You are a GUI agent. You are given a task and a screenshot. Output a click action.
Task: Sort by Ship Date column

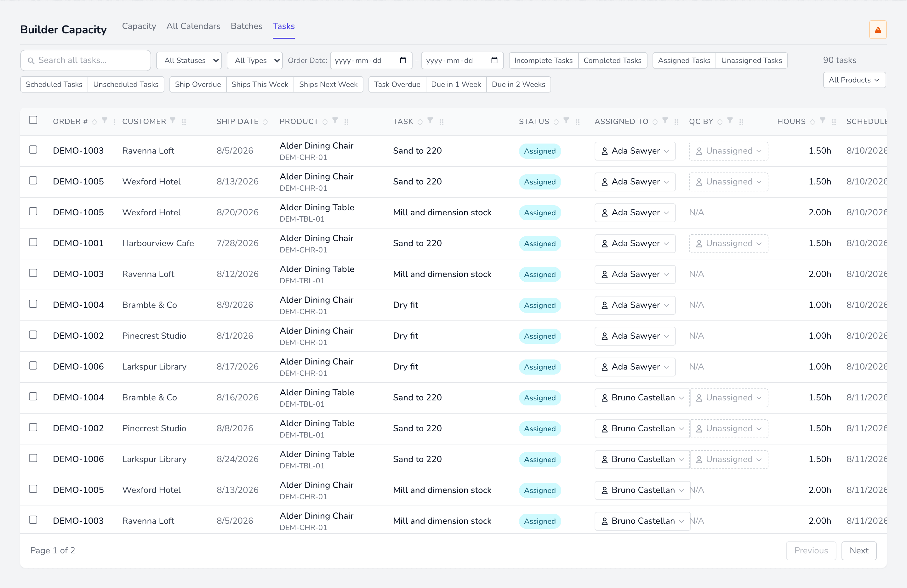(x=265, y=122)
